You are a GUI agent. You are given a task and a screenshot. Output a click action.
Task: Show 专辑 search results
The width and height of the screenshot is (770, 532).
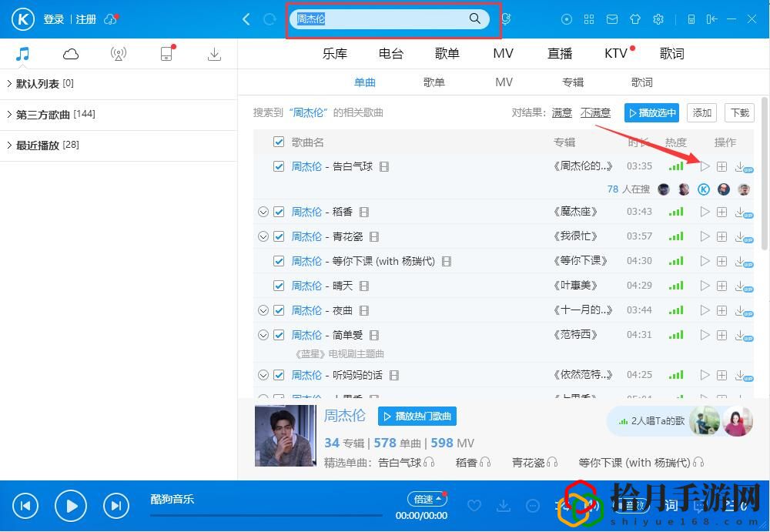point(573,82)
